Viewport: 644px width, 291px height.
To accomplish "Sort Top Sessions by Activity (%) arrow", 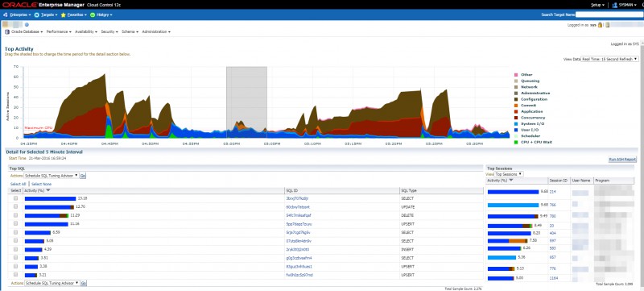I will click(511, 181).
